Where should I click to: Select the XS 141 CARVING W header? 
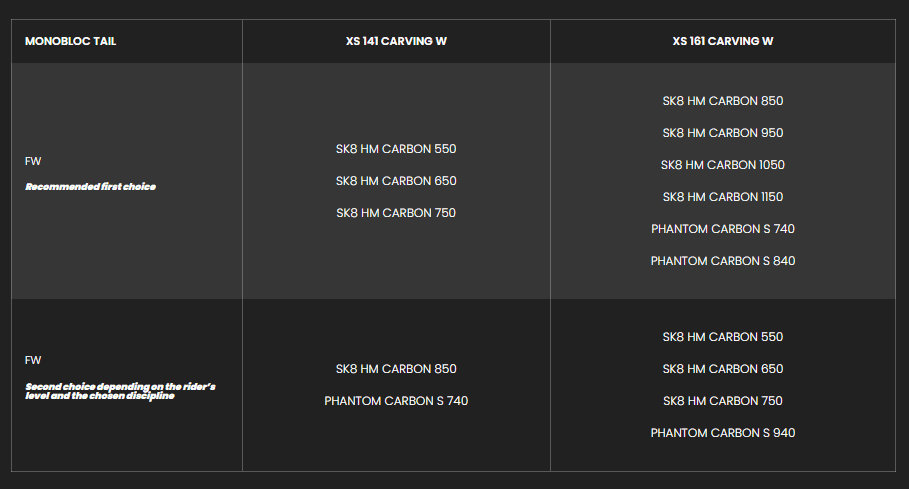pyautogui.click(x=396, y=41)
